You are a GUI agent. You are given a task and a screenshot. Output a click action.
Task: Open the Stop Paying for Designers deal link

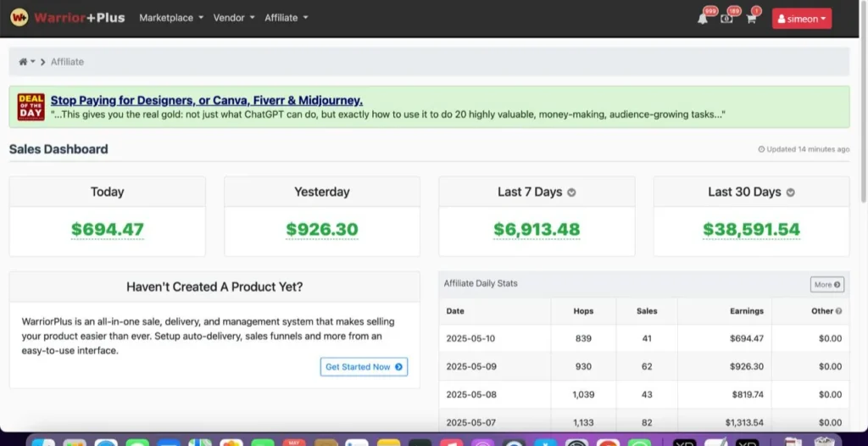tap(206, 100)
